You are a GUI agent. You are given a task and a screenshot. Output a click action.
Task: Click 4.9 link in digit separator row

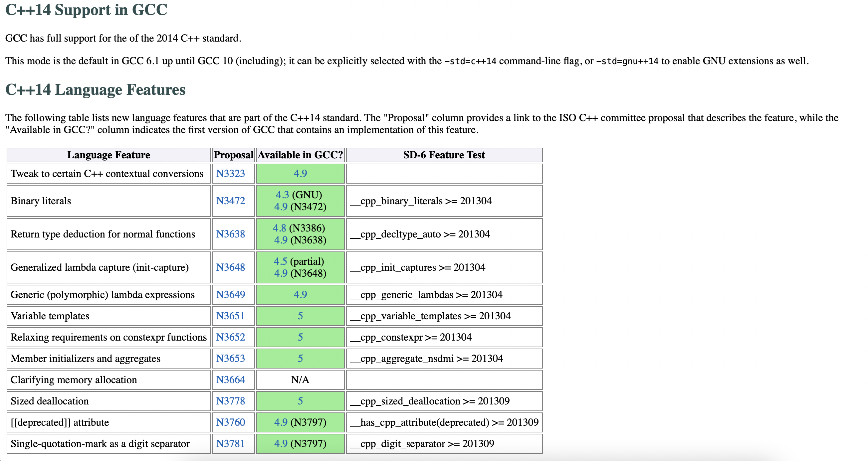tap(281, 443)
